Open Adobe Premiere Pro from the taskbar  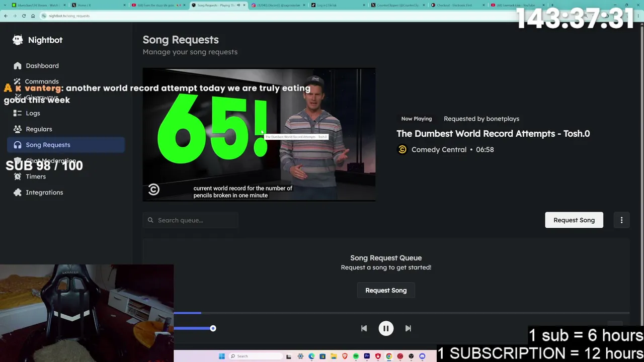[367, 356]
